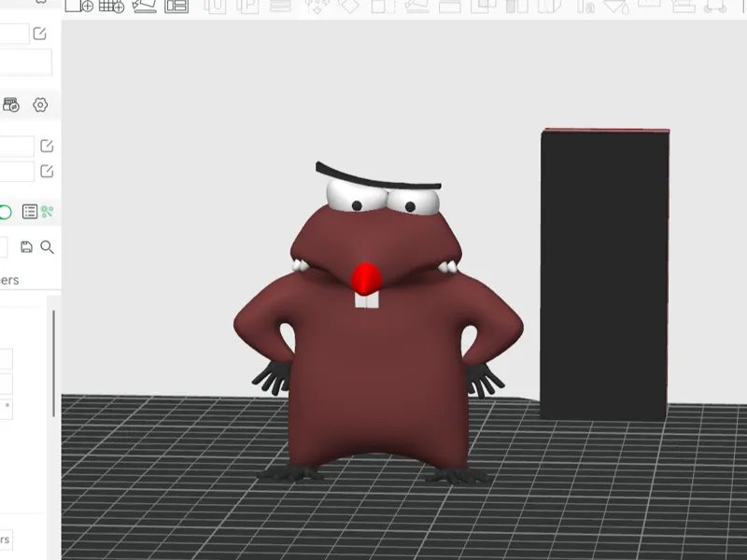Select the Move gizmo tool
This screenshot has width=747, height=560.
click(x=317, y=6)
